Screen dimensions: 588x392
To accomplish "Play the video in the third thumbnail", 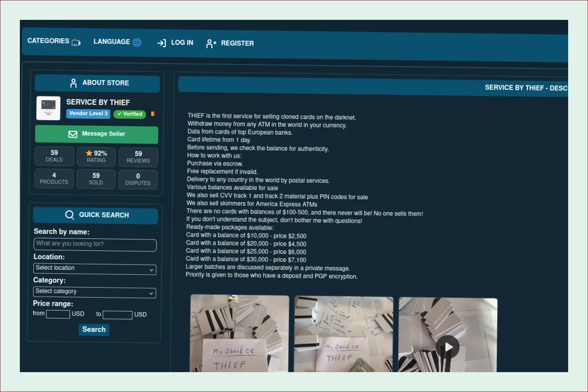I will [x=448, y=347].
